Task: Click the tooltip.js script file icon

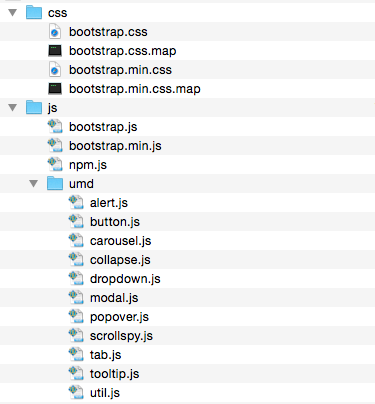Action: (x=76, y=373)
